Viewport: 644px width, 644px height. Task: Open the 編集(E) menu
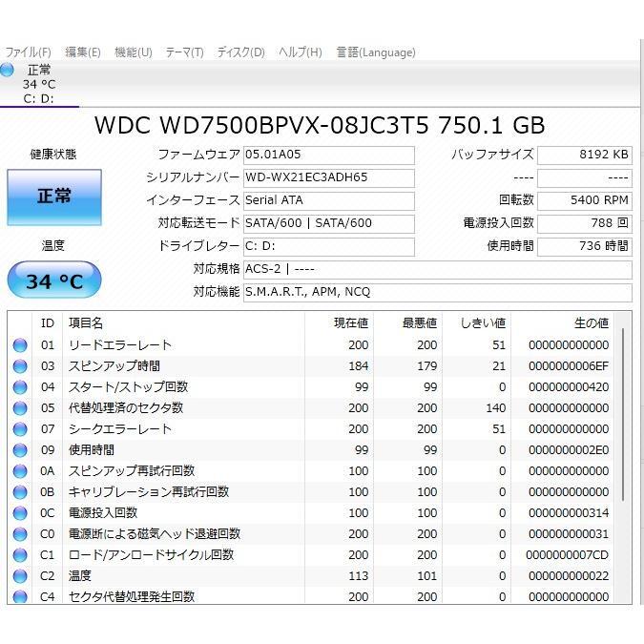pyautogui.click(x=83, y=52)
